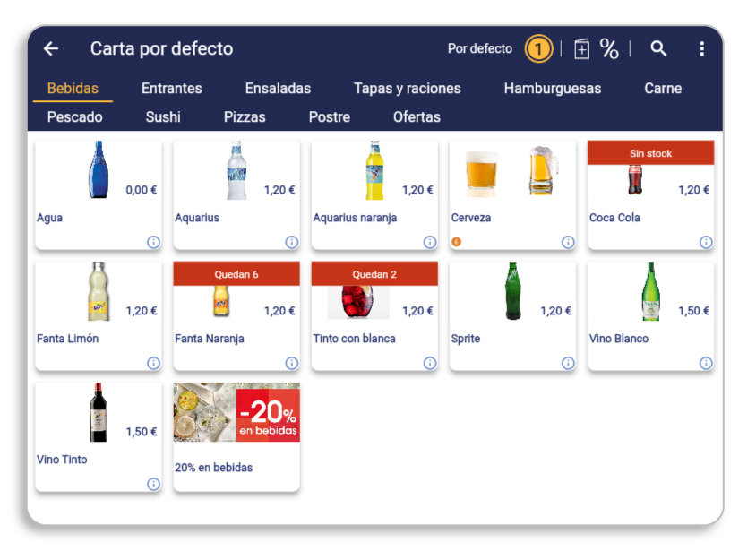Go to the Ofertas tab
The image size is (756, 551).
coord(417,116)
